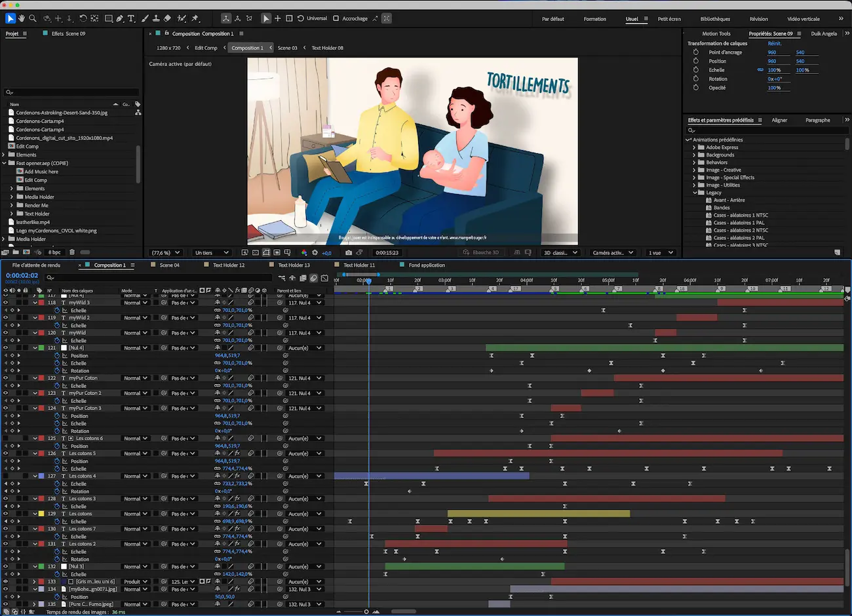Select the Rotation tool in the toolbar

[x=83, y=18]
